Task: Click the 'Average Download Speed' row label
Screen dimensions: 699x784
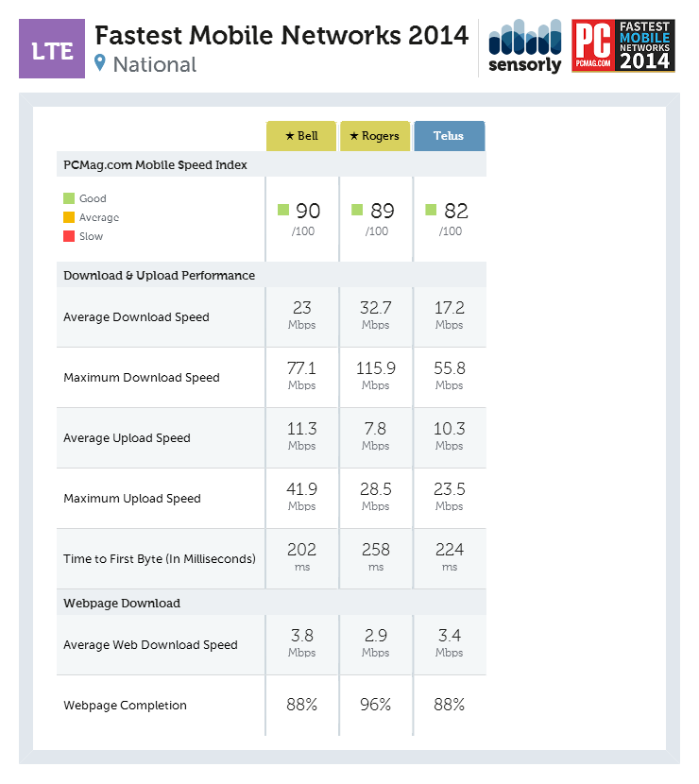Action: click(137, 317)
